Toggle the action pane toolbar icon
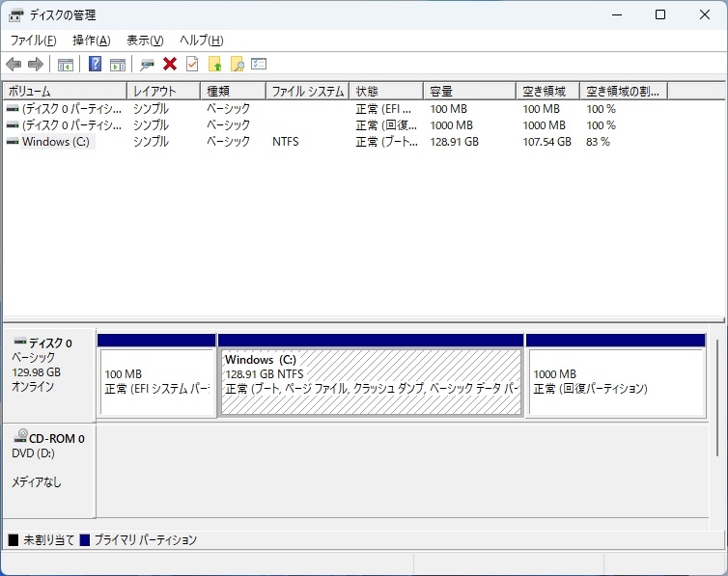 tap(118, 65)
